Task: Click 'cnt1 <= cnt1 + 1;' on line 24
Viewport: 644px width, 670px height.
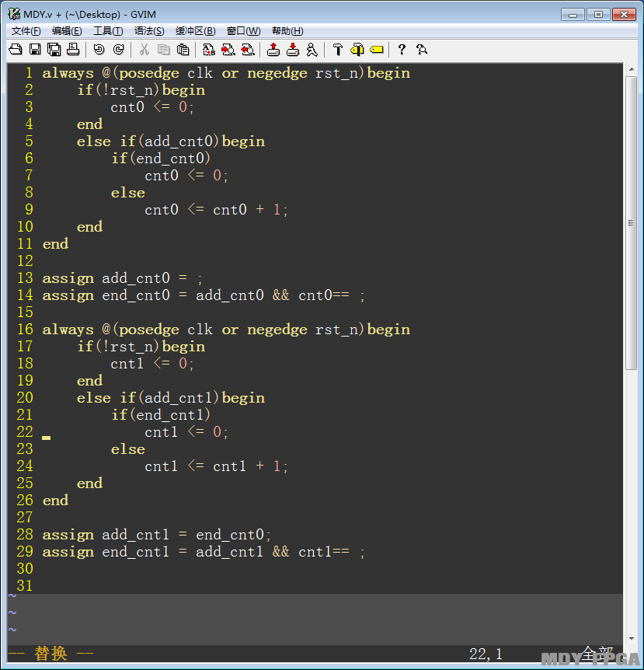Action: (217, 466)
